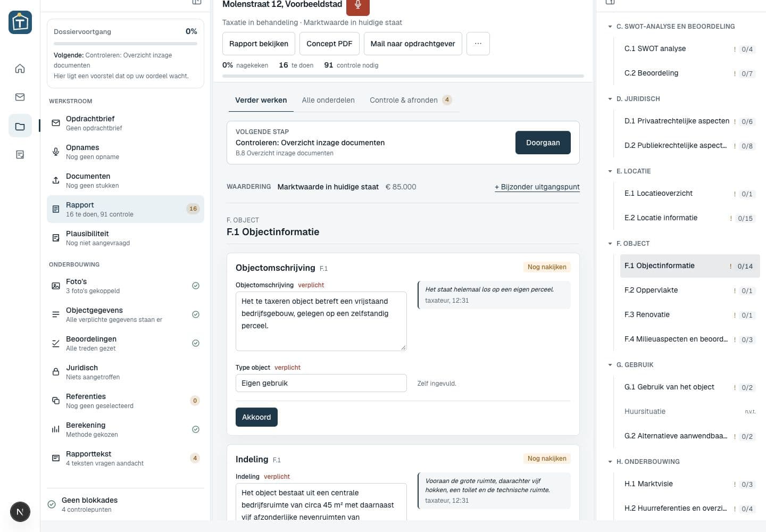Open H.1 Marktvisie in outline
766x532 pixels.
690,484
